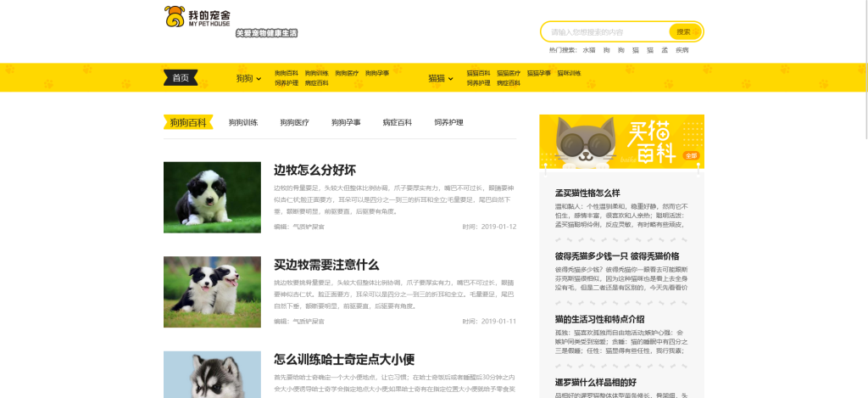Screen dimensions: 868x398
Task: Click the orange 全部 badge on cat banner
Action: tap(690, 156)
